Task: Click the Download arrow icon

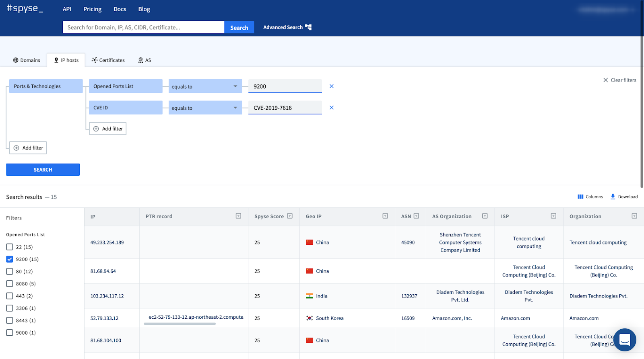Action: coord(613,197)
